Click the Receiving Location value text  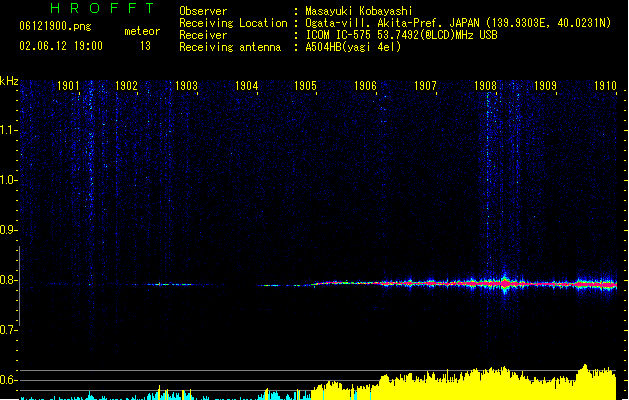(x=458, y=23)
